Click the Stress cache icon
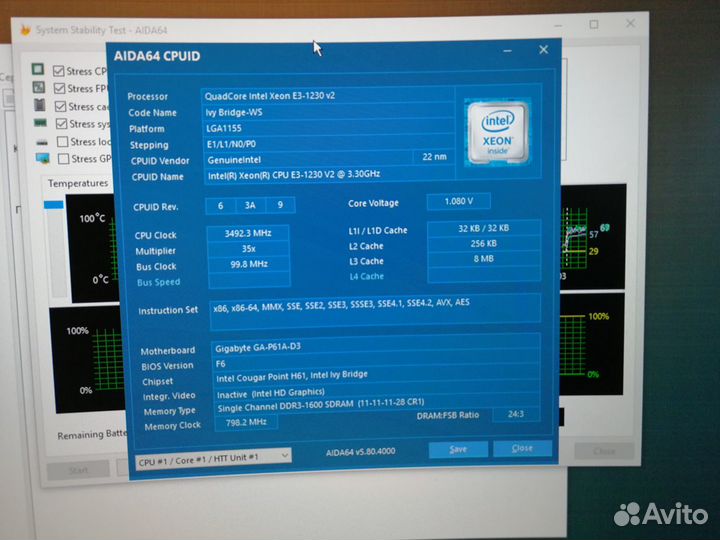 [x=39, y=105]
